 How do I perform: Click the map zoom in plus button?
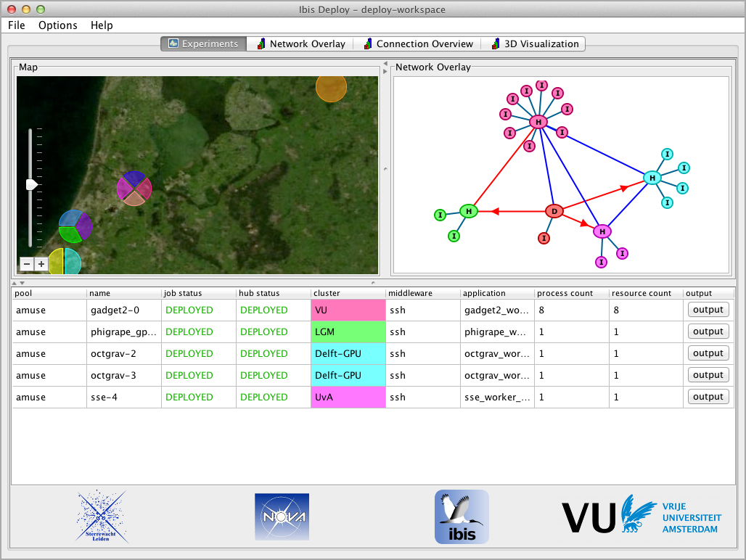coord(41,264)
